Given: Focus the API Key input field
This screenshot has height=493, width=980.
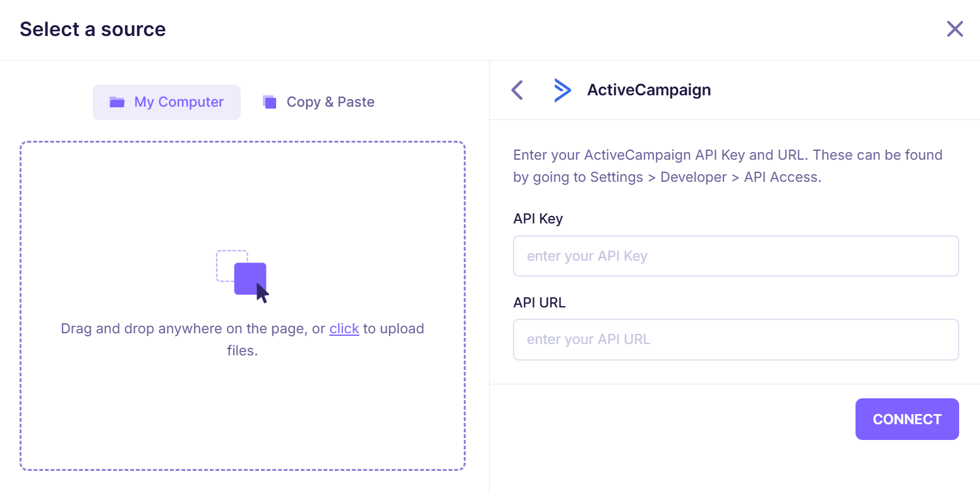Looking at the screenshot, I should point(736,256).
